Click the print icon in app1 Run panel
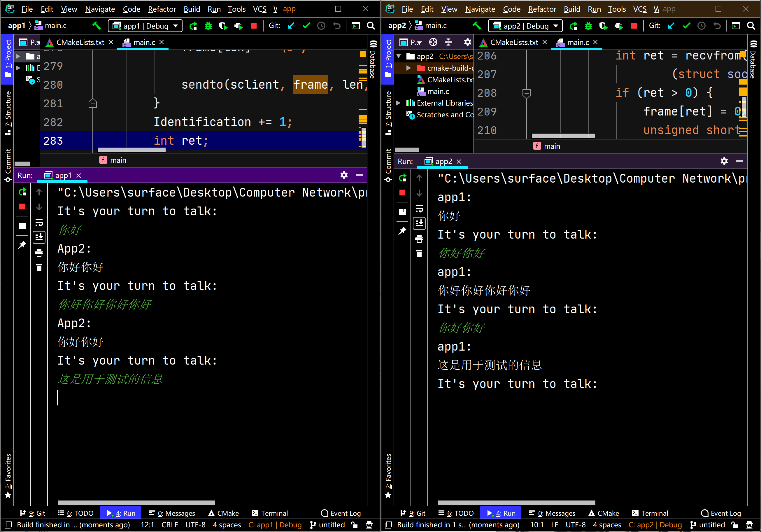This screenshot has width=761, height=532. pyautogui.click(x=39, y=253)
